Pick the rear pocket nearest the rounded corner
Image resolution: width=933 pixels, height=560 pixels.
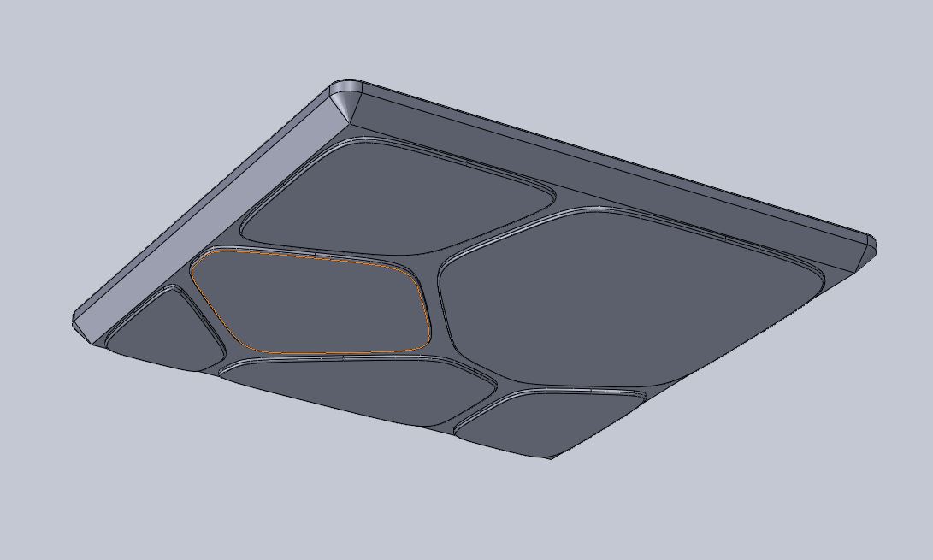tap(399, 199)
